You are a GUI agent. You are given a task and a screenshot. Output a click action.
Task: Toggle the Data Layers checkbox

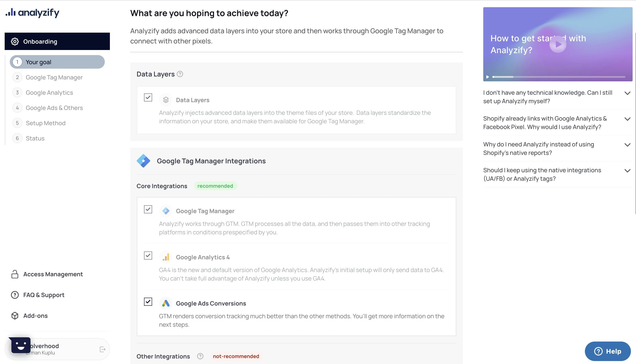(148, 97)
